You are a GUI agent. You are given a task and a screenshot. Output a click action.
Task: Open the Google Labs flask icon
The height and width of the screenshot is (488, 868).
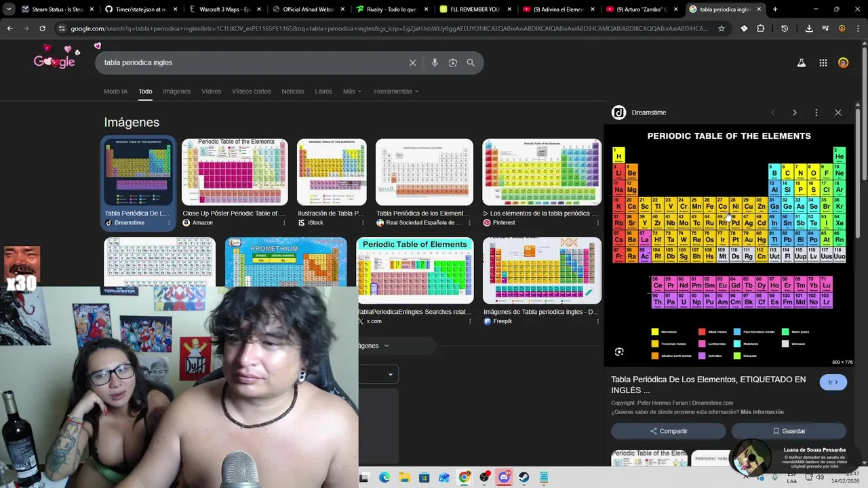(801, 62)
